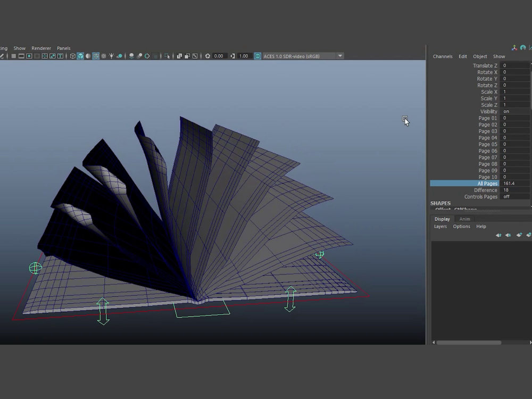Toggle the safe title icon
This screenshot has height=399, width=532.
tap(60, 56)
